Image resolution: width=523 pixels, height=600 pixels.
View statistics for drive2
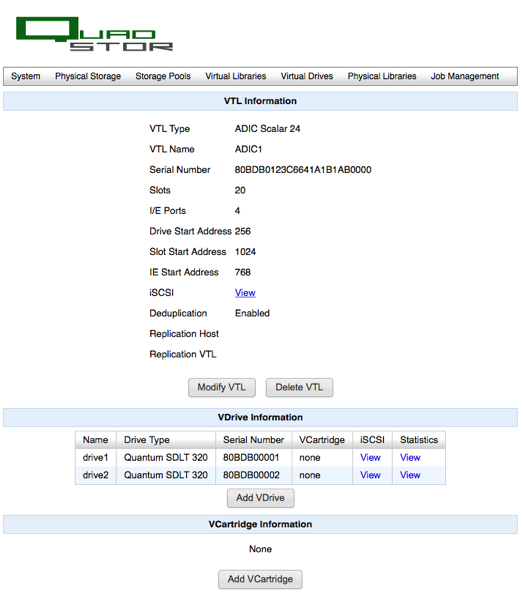(x=410, y=475)
